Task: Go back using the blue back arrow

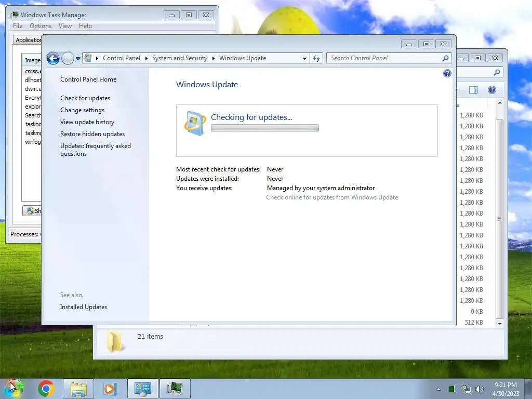Action: [53, 58]
